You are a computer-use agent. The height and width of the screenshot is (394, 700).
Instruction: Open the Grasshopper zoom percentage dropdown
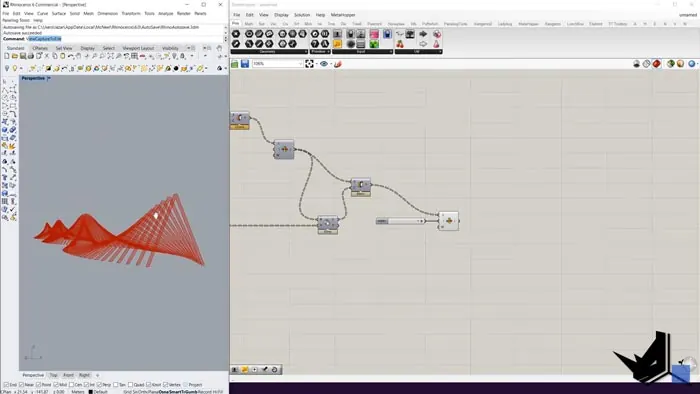click(300, 64)
